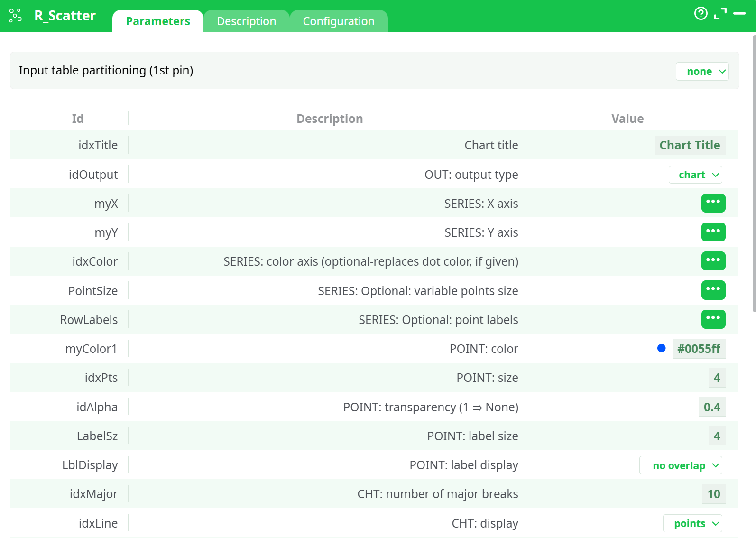Open the CHT display points dropdown
Image resolution: width=756 pixels, height=538 pixels.
point(692,523)
